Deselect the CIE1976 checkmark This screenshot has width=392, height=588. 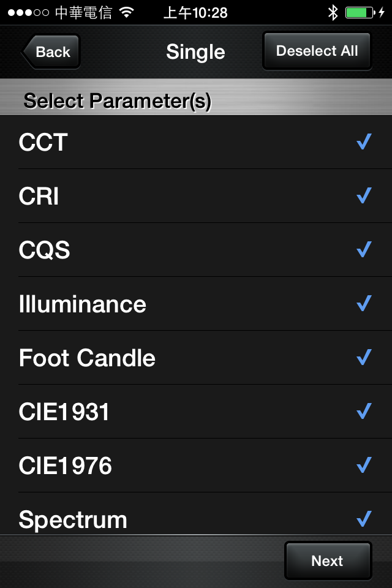coord(364,466)
